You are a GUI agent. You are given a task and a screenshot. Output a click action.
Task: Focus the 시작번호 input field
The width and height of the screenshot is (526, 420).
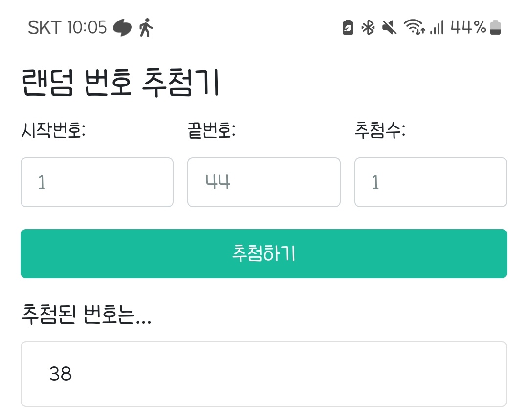click(x=97, y=182)
